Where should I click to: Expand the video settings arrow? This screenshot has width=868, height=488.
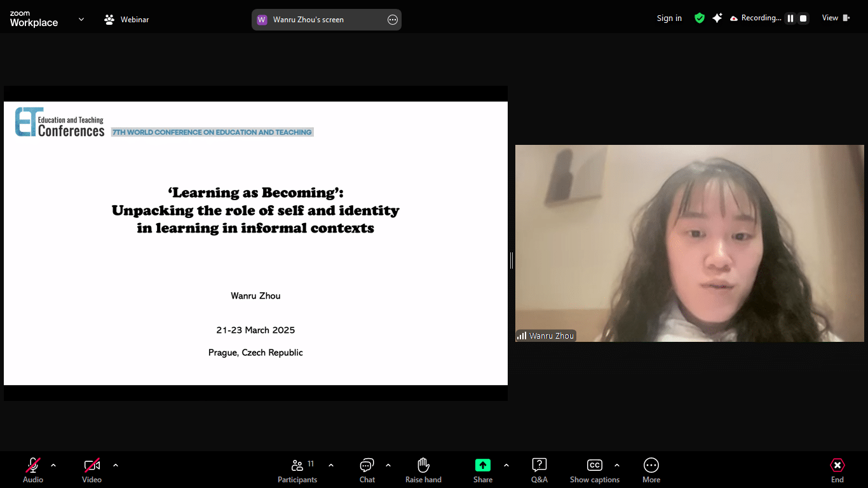116,465
